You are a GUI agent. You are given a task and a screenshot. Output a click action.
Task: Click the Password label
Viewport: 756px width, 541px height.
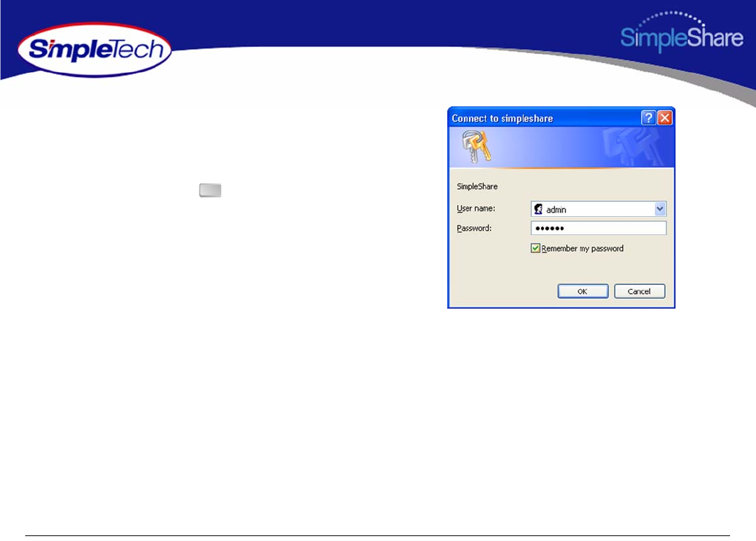pos(474,228)
